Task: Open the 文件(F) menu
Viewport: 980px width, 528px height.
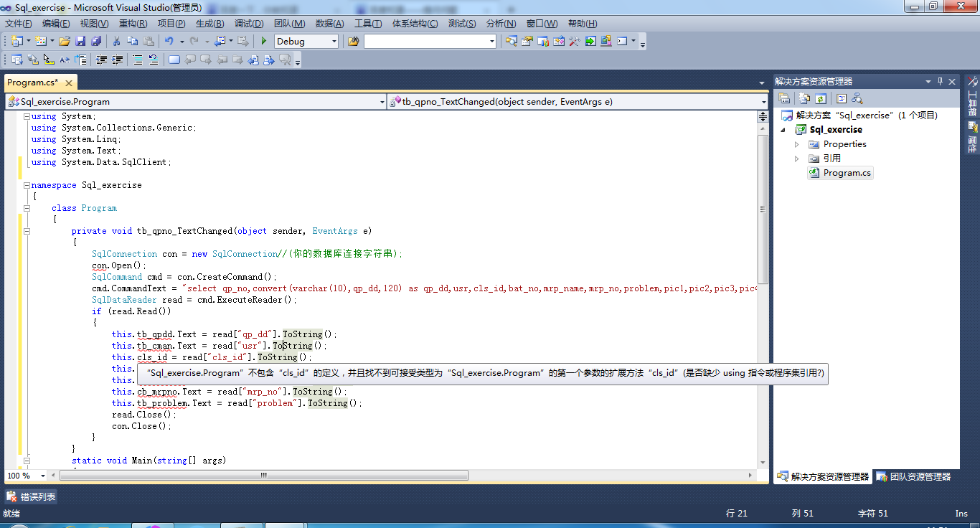Action: click(x=19, y=24)
